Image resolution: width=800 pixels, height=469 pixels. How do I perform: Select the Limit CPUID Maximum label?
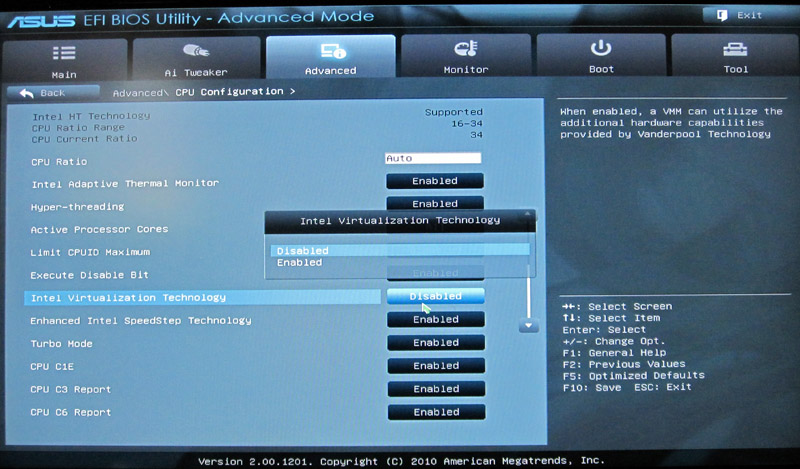coord(90,252)
